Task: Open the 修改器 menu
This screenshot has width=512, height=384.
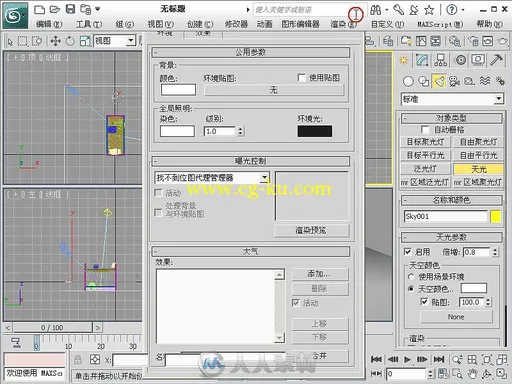Action: [236, 24]
